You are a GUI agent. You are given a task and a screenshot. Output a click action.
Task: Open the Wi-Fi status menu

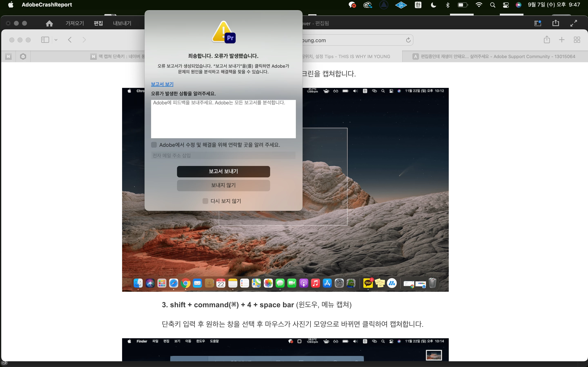click(x=479, y=5)
